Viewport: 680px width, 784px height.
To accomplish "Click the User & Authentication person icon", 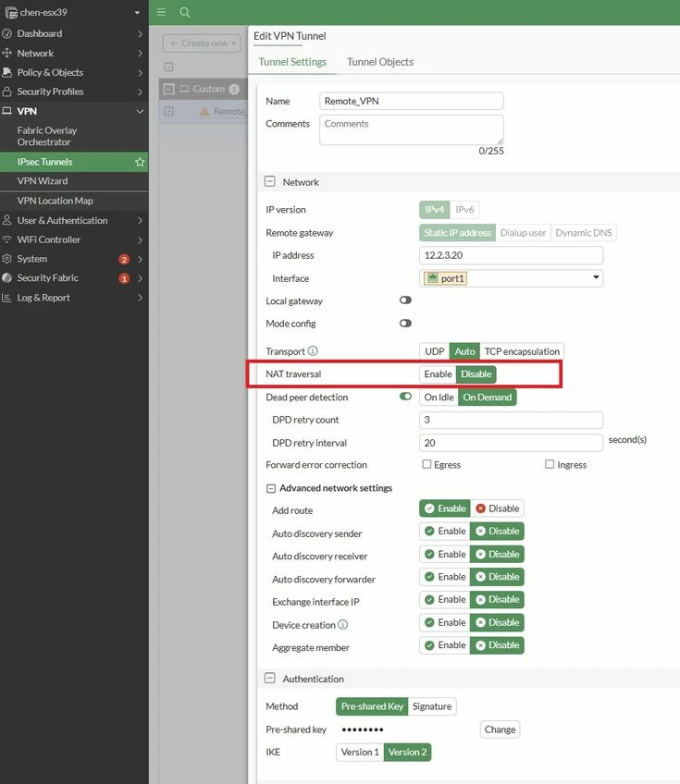I will (7, 220).
